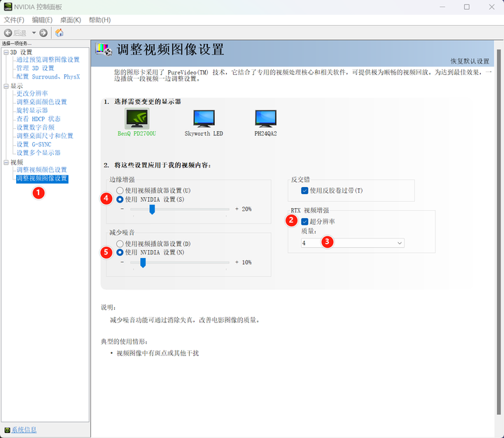Image resolution: width=504 pixels, height=438 pixels.
Task: Open the 系统信息 link
Action: click(x=24, y=430)
